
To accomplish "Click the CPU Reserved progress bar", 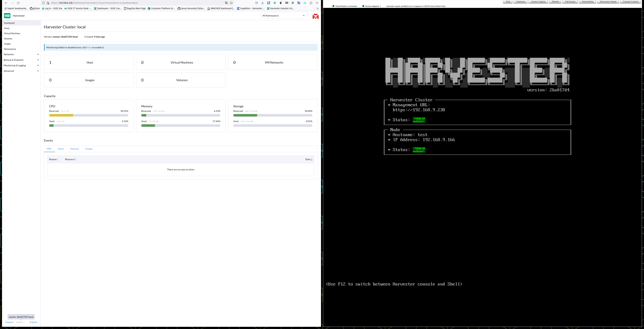I will (x=89, y=115).
